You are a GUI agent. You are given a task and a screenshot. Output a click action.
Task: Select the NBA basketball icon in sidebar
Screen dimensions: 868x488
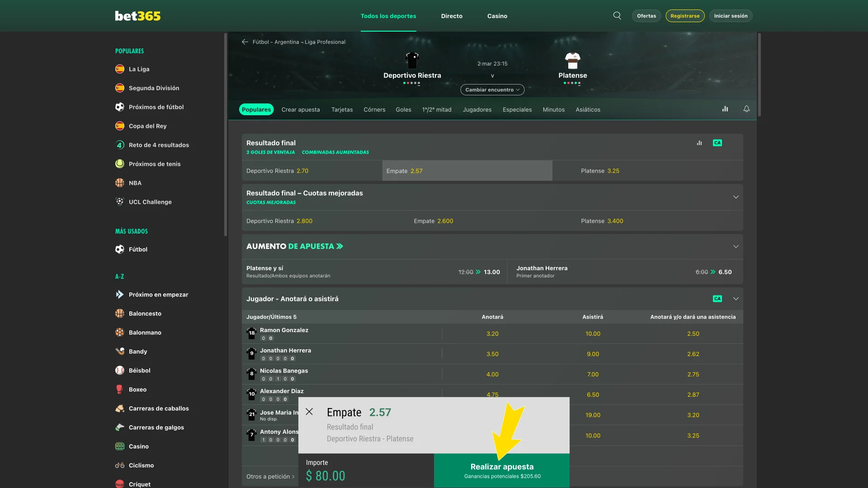click(x=119, y=183)
